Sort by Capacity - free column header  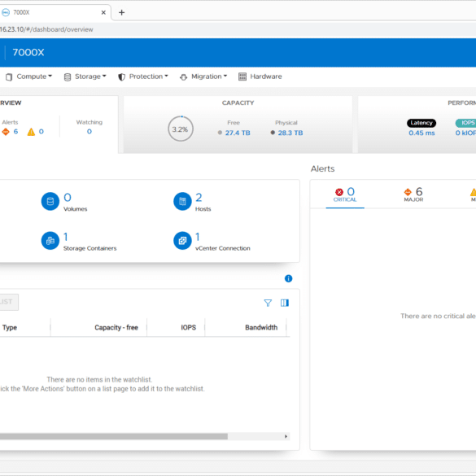point(116,328)
